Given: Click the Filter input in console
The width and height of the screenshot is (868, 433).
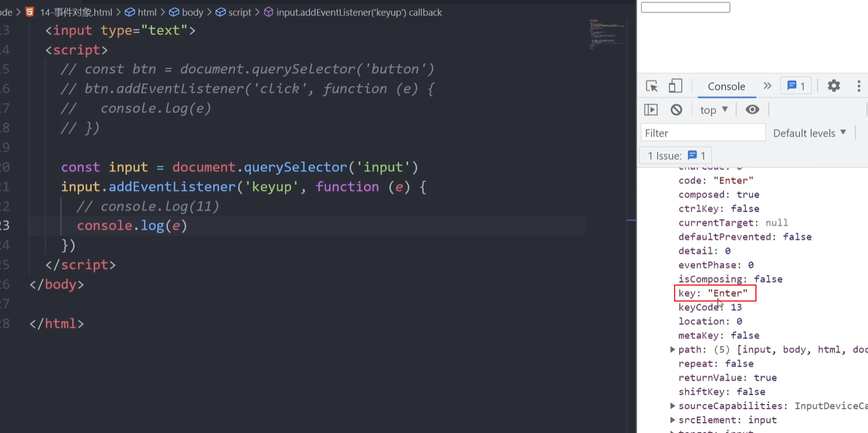Looking at the screenshot, I should 703,133.
